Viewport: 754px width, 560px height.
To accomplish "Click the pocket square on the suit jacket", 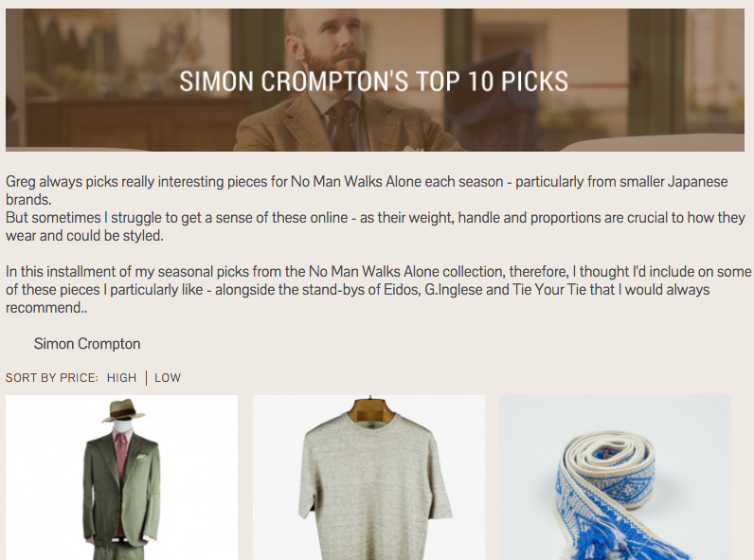I will click(141, 455).
